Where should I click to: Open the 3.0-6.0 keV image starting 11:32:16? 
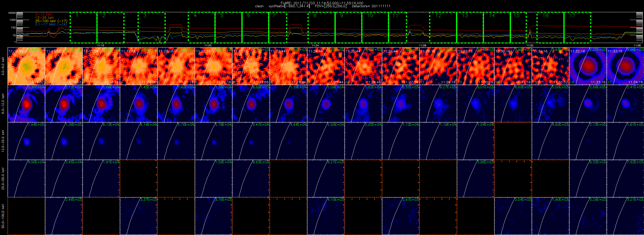(588, 66)
